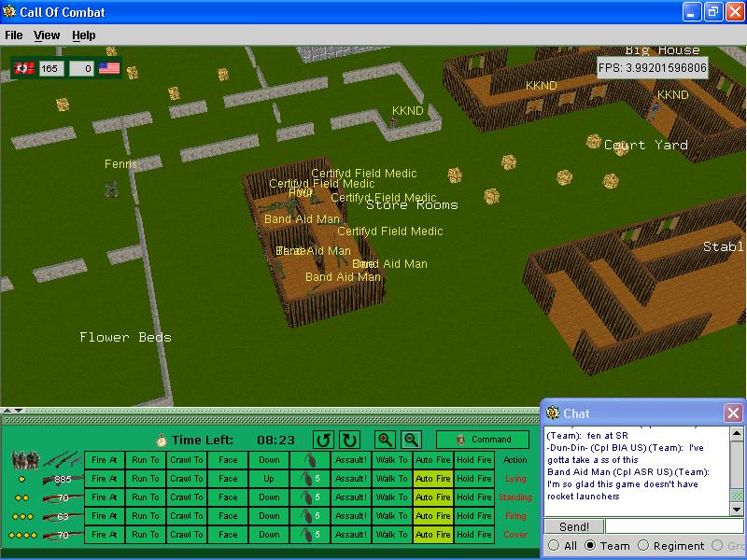Set Face direction for the Firing soldier

click(x=228, y=516)
